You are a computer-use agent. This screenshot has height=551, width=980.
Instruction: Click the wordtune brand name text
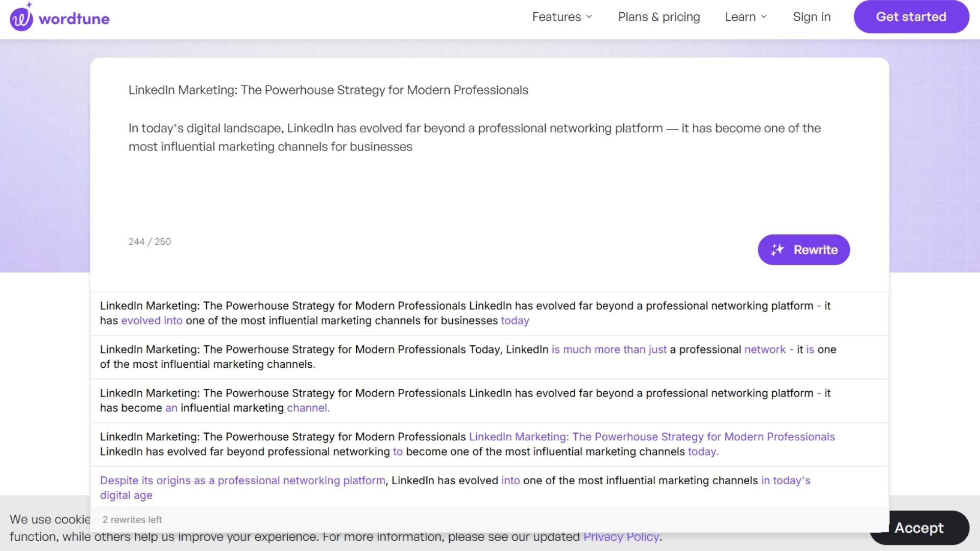[74, 19]
